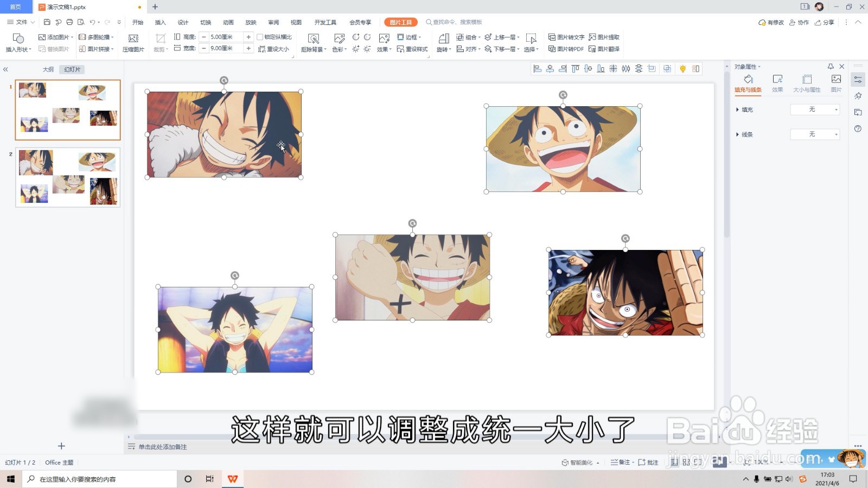Open the 添加图片 add picture dropdown

click(56, 37)
